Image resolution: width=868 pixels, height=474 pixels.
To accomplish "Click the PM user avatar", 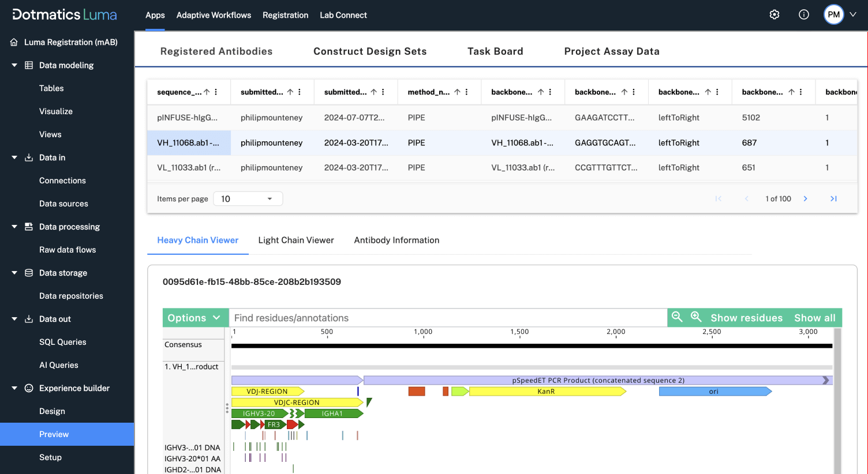I will pos(833,15).
